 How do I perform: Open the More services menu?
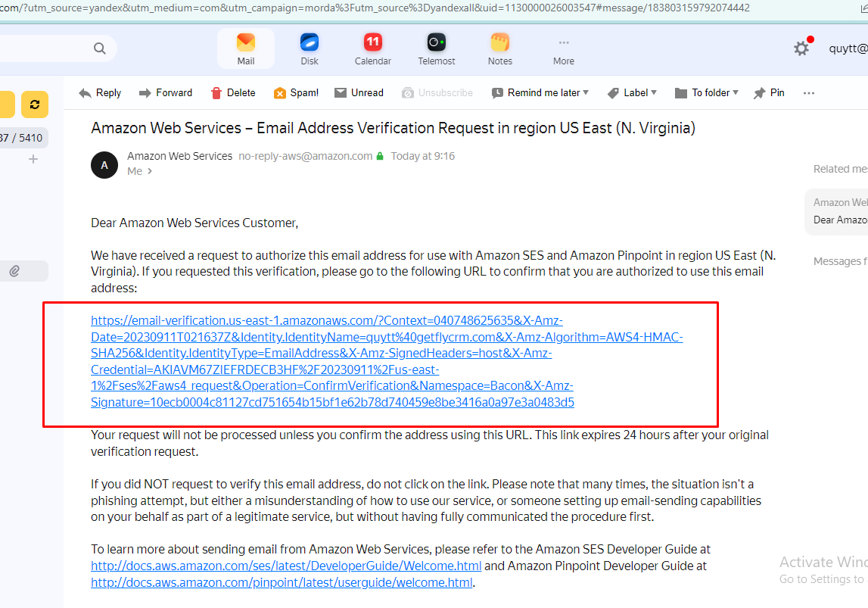pos(563,48)
